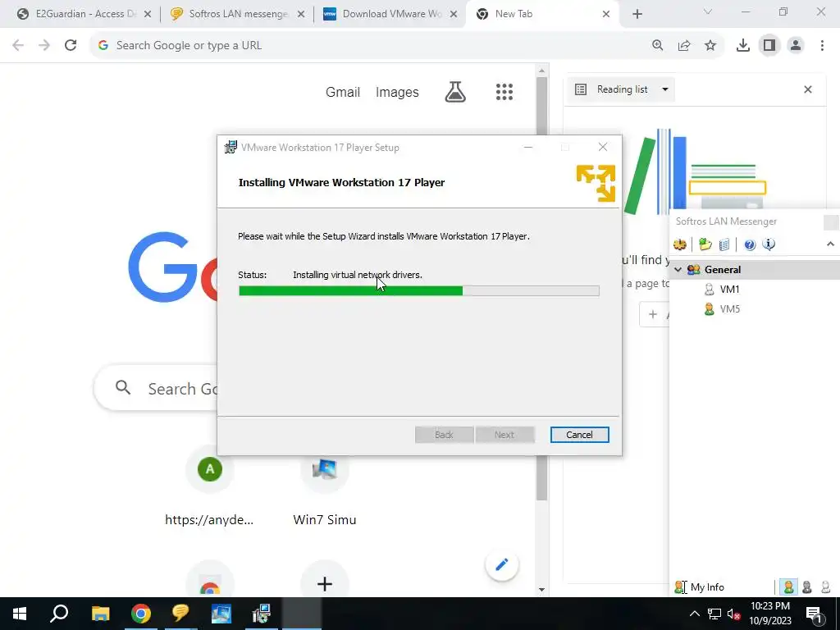Screen dimensions: 840x630
Task: Collapse the General group in Softros
Action: click(678, 269)
